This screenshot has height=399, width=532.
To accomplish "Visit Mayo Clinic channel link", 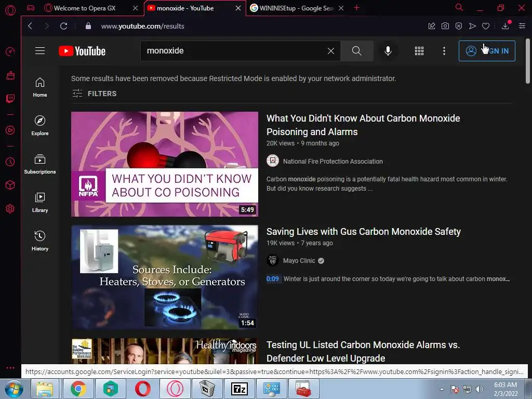I will pos(299,261).
